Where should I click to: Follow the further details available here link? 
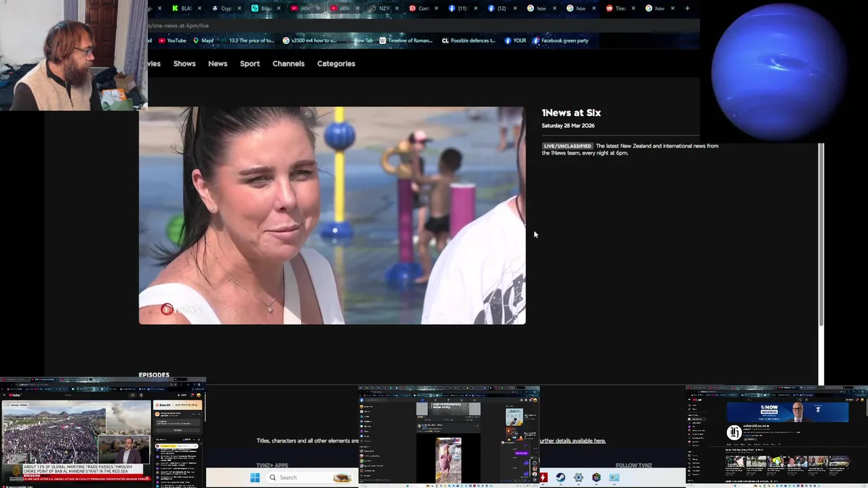point(573,441)
